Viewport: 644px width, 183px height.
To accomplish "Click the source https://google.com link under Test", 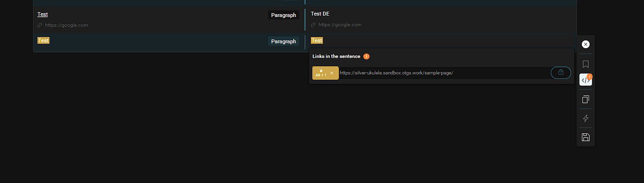I will [67, 25].
